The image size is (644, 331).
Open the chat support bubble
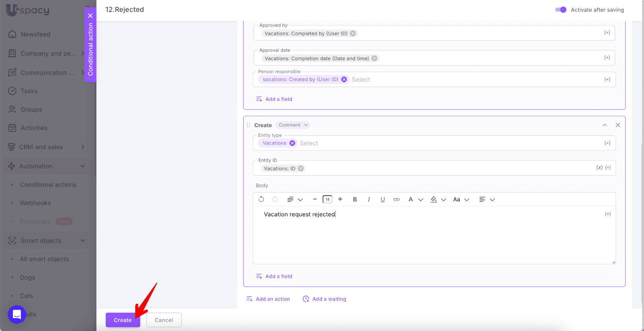(x=17, y=314)
